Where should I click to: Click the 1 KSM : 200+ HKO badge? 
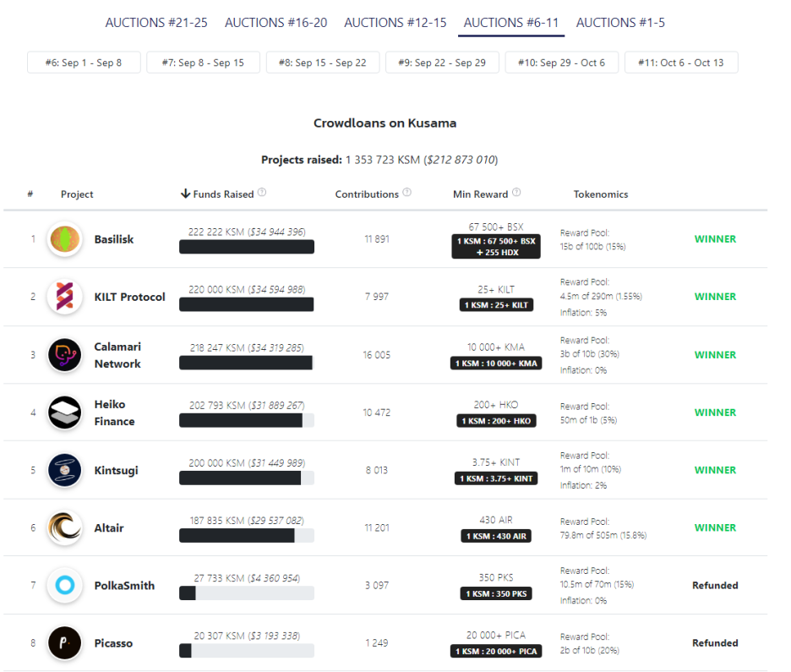pyautogui.click(x=496, y=421)
